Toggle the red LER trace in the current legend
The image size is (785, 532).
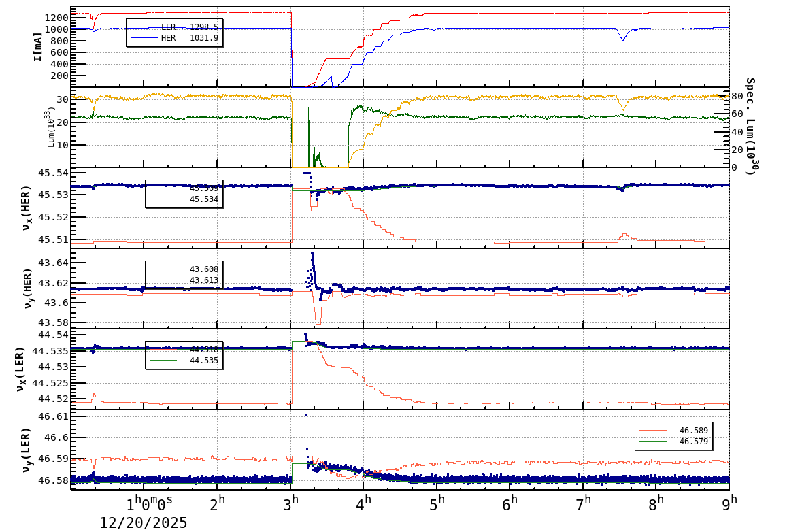point(143,27)
